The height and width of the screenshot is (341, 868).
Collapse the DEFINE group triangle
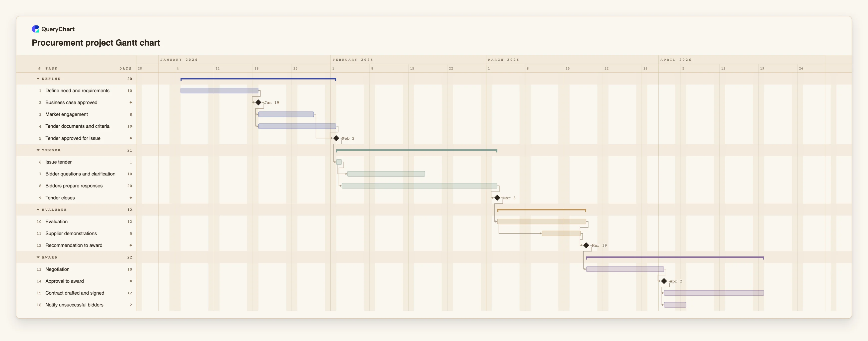point(38,79)
